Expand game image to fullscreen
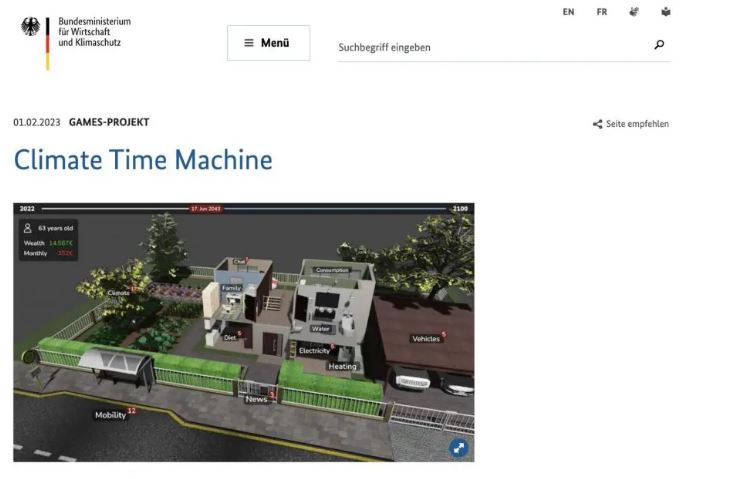 coord(459,448)
